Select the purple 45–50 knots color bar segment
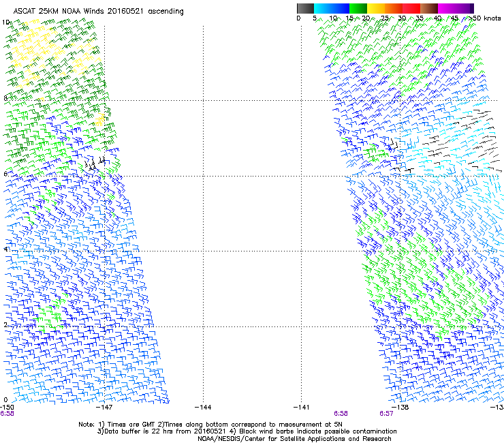Image resolution: width=504 pixels, height=443 pixels. [x=464, y=8]
